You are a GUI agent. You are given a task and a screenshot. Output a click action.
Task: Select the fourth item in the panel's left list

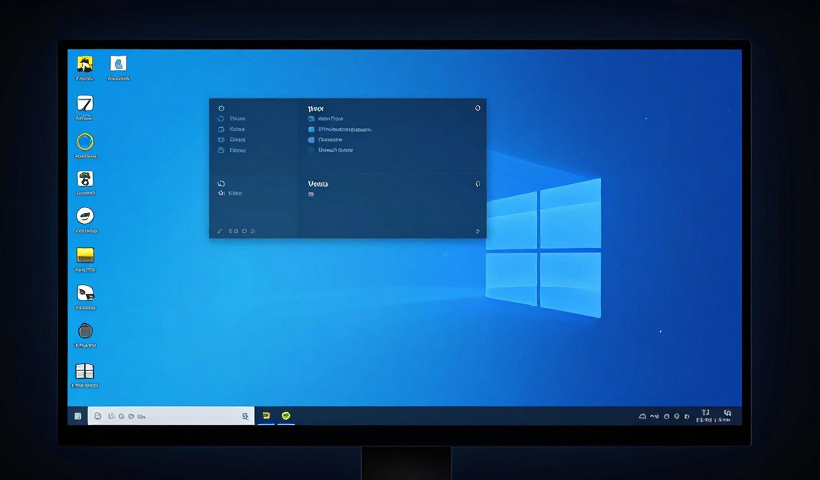click(x=232, y=150)
